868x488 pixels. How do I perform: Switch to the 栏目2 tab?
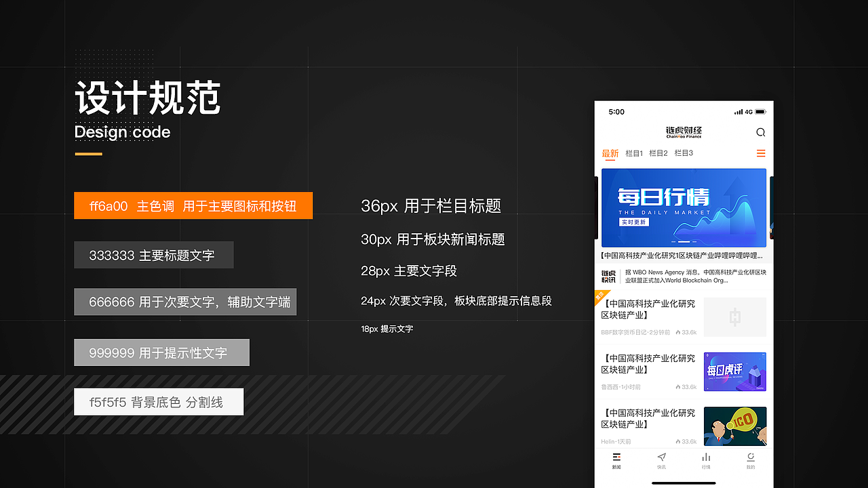658,153
